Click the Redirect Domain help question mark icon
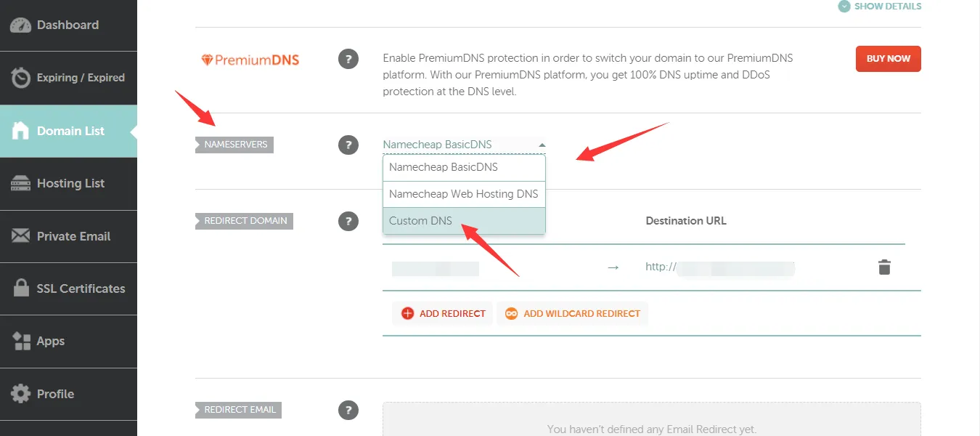 pos(348,221)
